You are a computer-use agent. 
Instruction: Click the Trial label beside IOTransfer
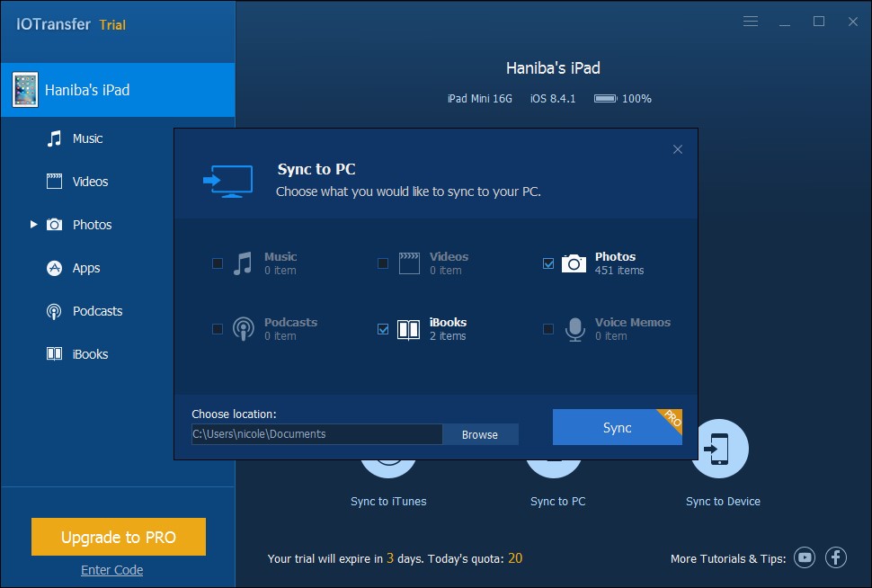coord(112,25)
